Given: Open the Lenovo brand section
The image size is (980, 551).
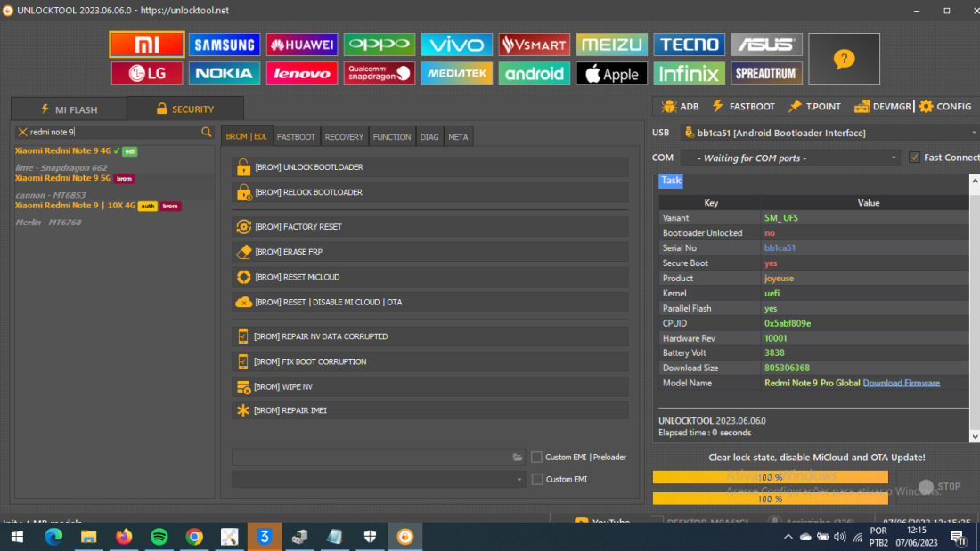Looking at the screenshot, I should pyautogui.click(x=302, y=73).
